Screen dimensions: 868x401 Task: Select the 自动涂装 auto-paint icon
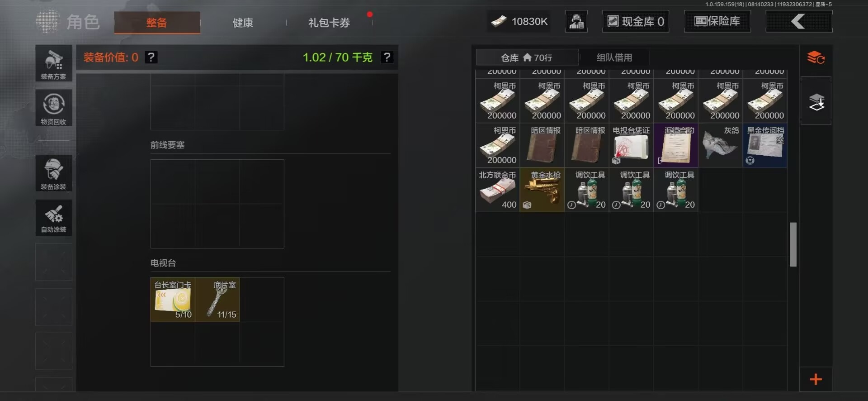[54, 218]
